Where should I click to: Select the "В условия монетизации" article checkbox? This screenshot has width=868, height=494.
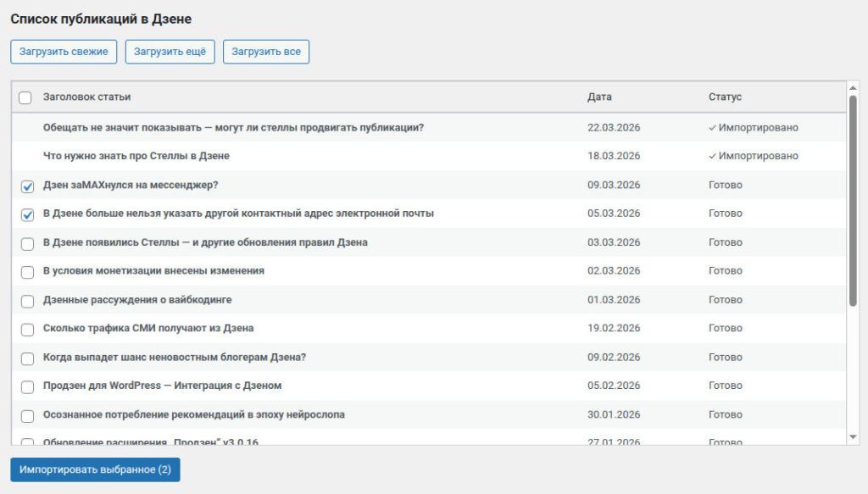click(x=27, y=273)
